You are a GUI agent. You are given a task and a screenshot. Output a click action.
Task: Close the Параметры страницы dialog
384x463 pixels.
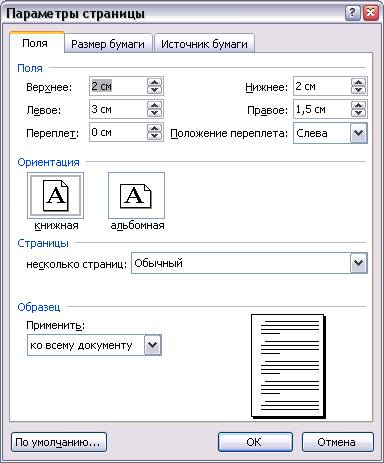[371, 13]
